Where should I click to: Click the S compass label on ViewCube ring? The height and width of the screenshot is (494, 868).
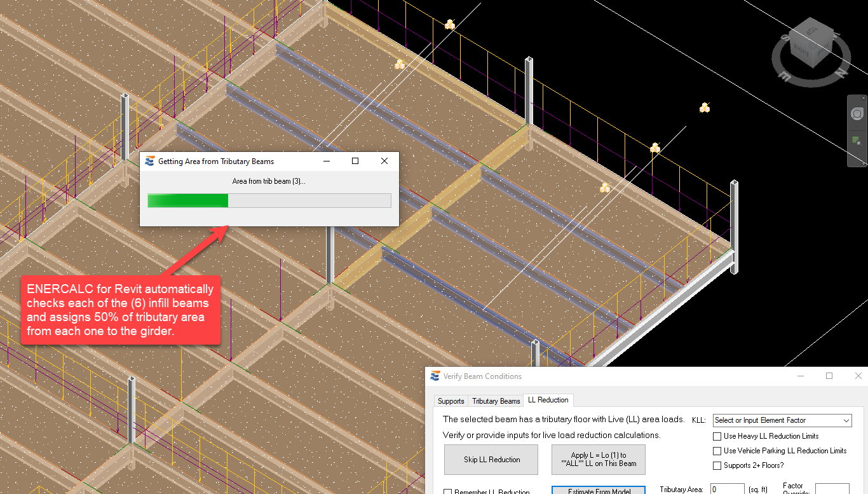(x=786, y=38)
